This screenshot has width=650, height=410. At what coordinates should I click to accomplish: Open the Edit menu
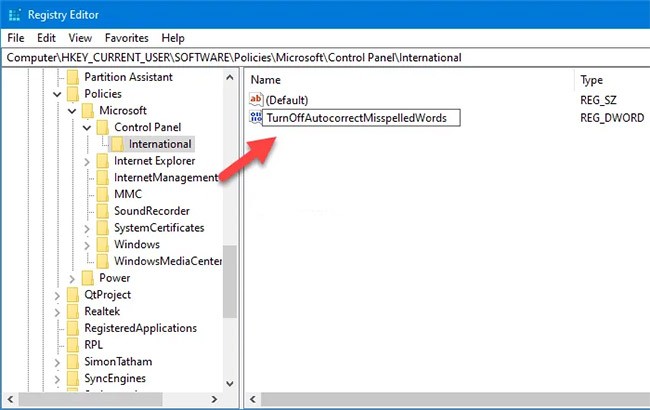point(45,38)
